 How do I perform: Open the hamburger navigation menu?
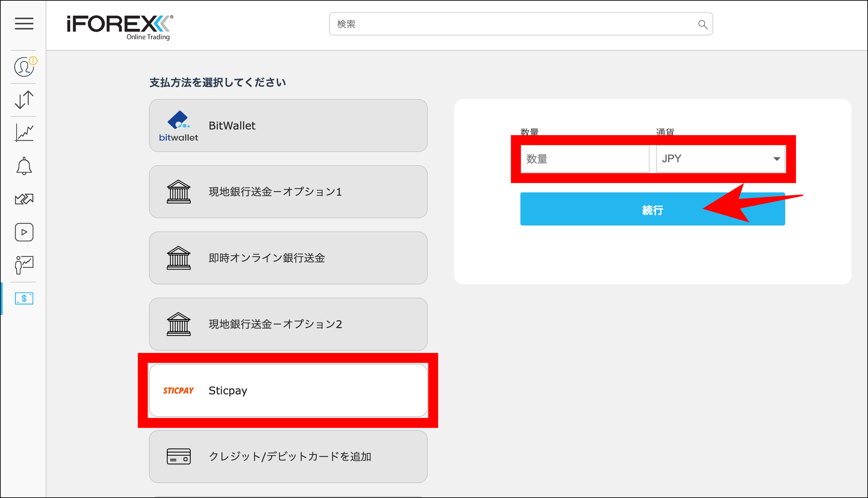click(x=24, y=24)
